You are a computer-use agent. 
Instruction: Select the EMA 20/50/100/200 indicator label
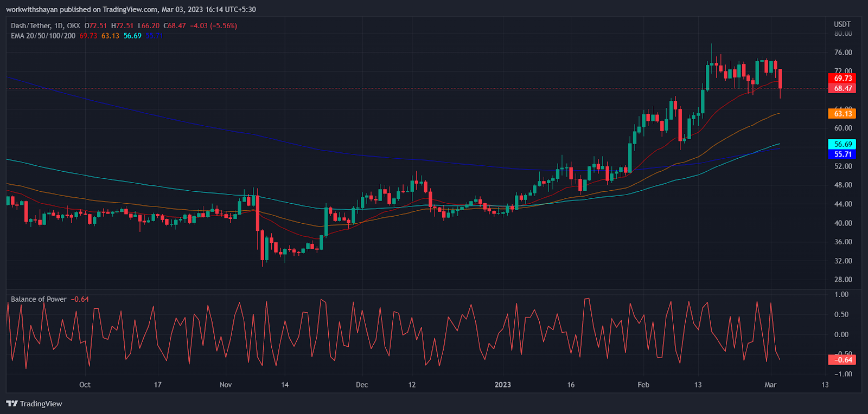[x=43, y=36]
